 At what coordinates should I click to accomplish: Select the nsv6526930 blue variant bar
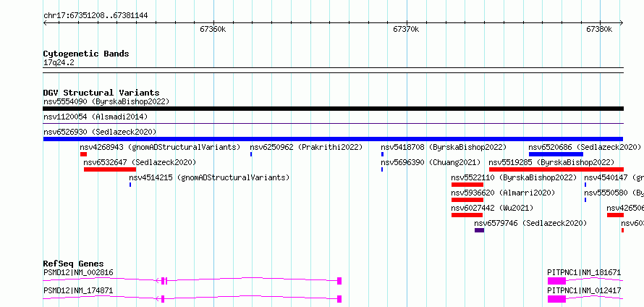pos(333,139)
